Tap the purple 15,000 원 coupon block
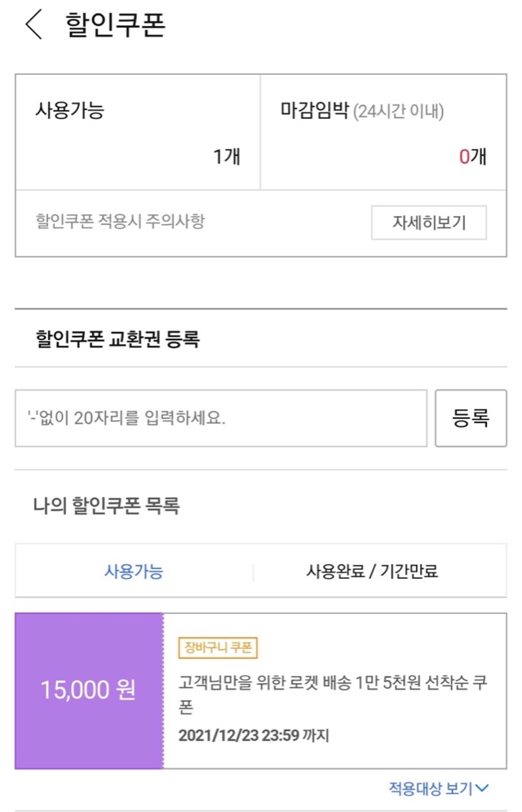The height and width of the screenshot is (812, 522). (89, 691)
